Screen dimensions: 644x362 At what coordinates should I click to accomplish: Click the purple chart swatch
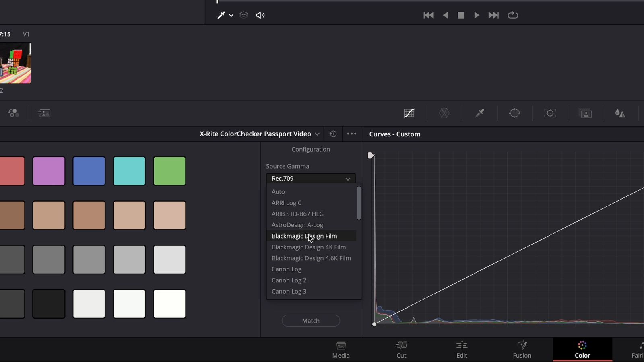point(49,171)
